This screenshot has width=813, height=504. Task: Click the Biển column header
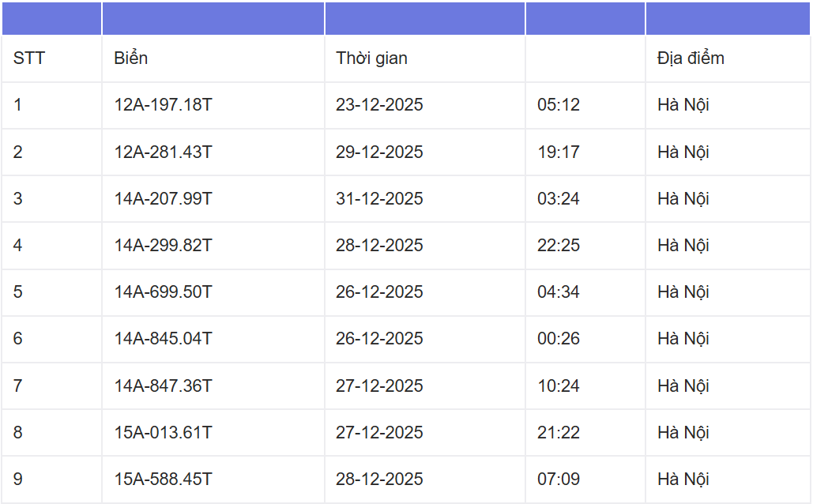131,58
